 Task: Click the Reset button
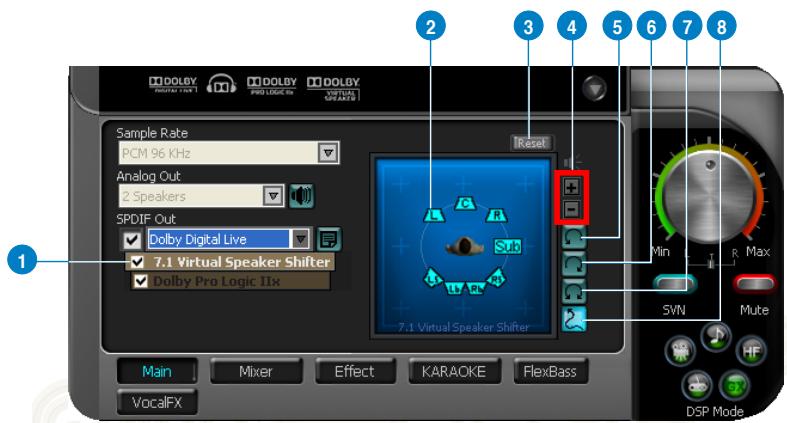pyautogui.click(x=532, y=143)
